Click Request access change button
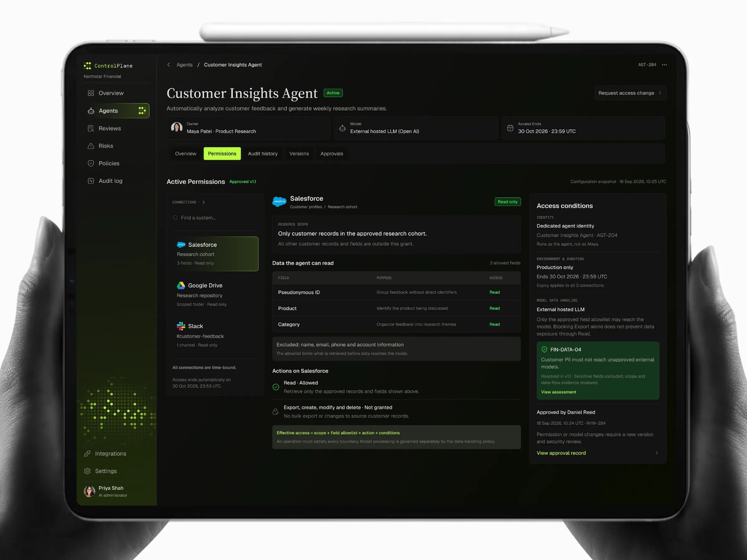747x560 pixels. [630, 93]
